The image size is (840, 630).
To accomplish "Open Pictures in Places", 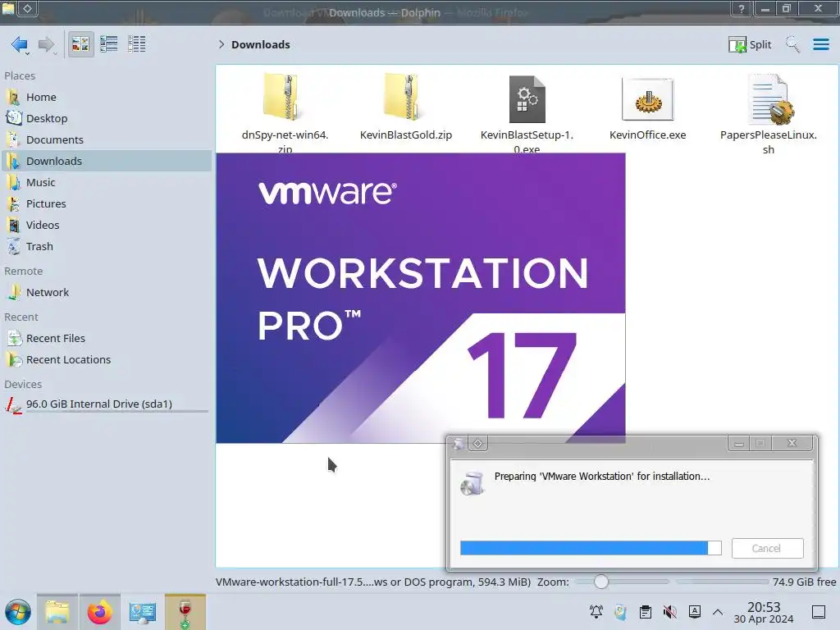I will coord(107,203).
